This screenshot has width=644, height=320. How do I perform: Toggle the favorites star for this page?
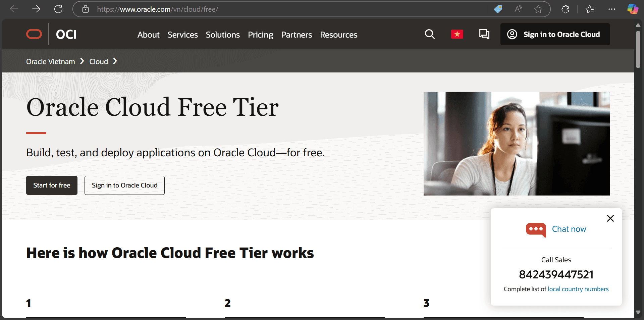[538, 9]
